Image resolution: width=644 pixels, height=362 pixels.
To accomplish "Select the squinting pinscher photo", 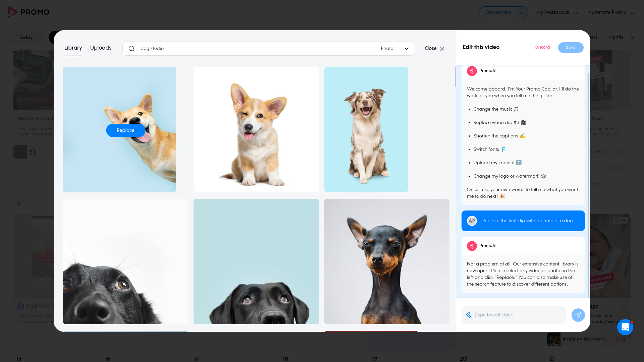I will point(387,261).
